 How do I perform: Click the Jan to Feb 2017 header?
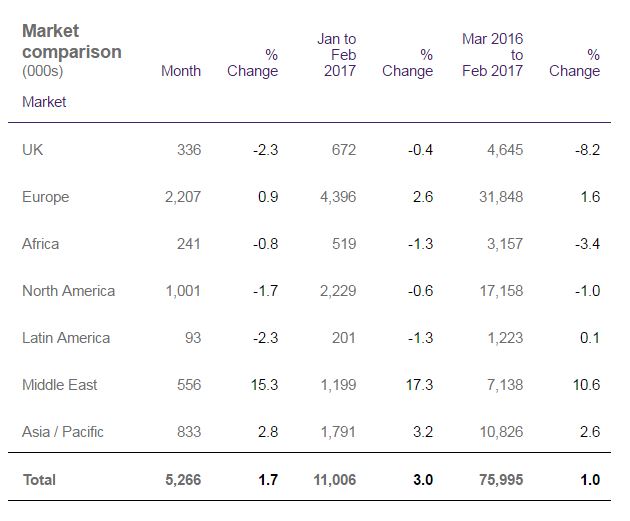click(337, 55)
